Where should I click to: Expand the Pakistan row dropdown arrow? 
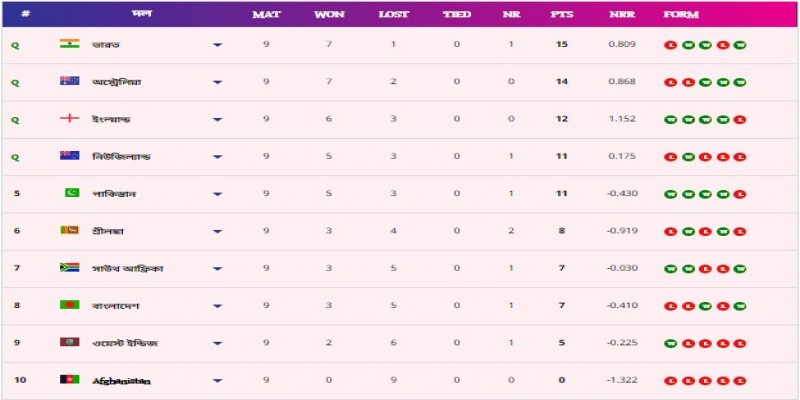pos(218,194)
